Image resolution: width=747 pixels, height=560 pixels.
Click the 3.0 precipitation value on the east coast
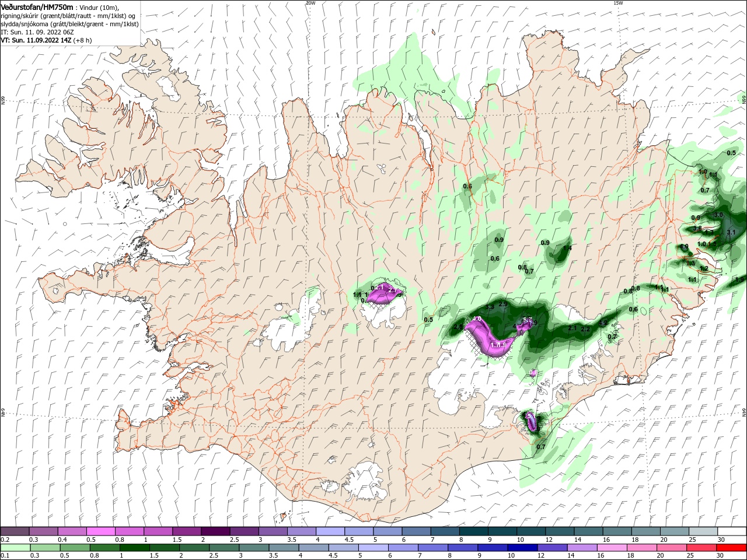718,215
